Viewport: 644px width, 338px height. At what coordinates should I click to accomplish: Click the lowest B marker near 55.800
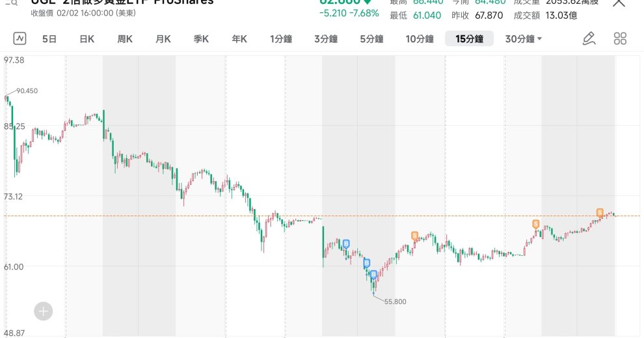373,275
